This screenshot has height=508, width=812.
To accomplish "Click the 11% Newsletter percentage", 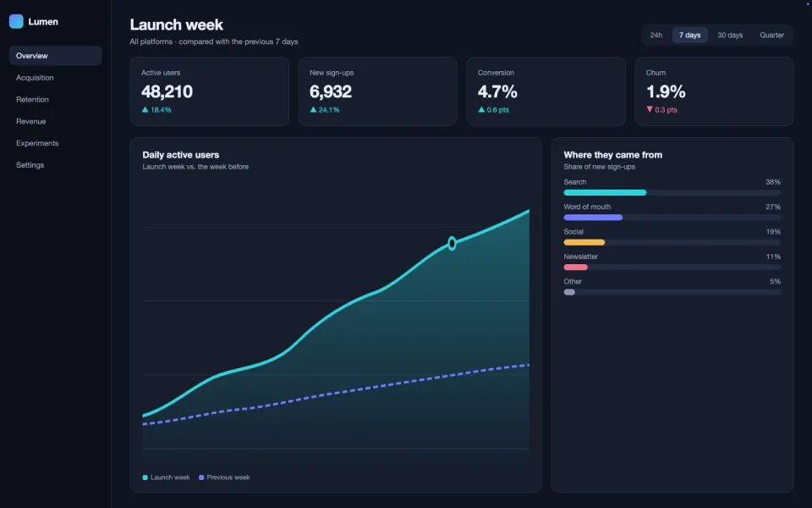I will point(773,257).
